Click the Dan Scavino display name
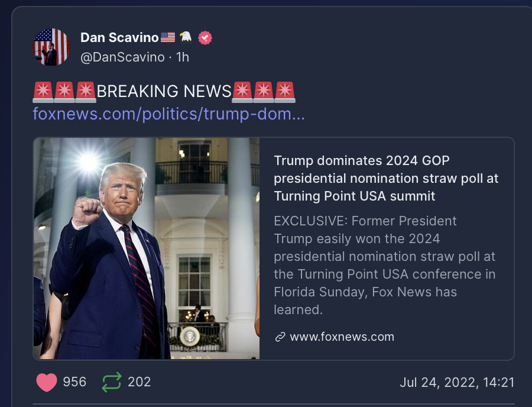This screenshot has height=407, width=532. click(x=119, y=38)
